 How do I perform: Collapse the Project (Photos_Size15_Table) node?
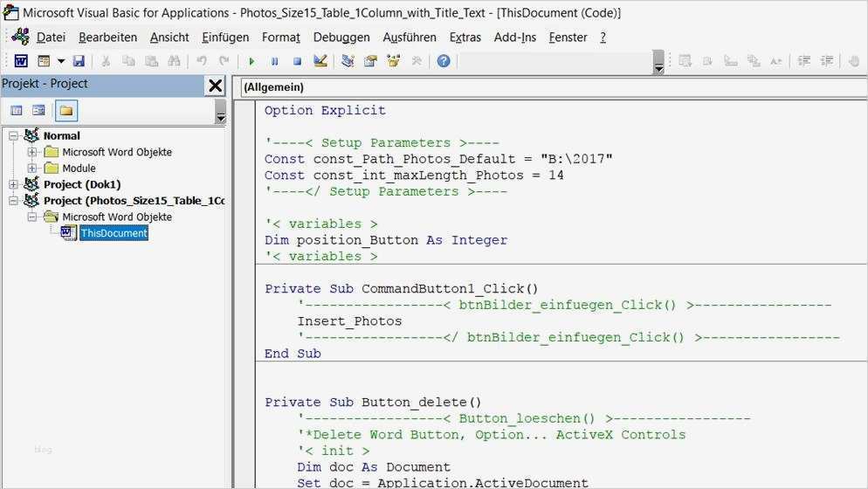(13, 201)
